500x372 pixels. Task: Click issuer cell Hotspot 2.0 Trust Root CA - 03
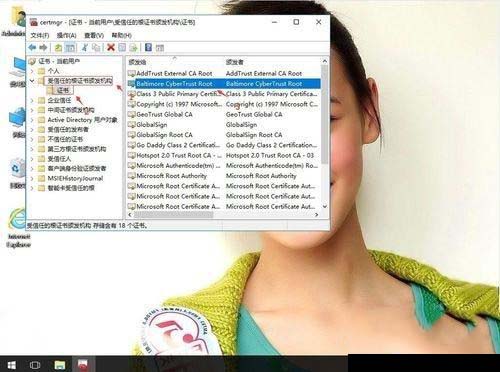[270, 156]
